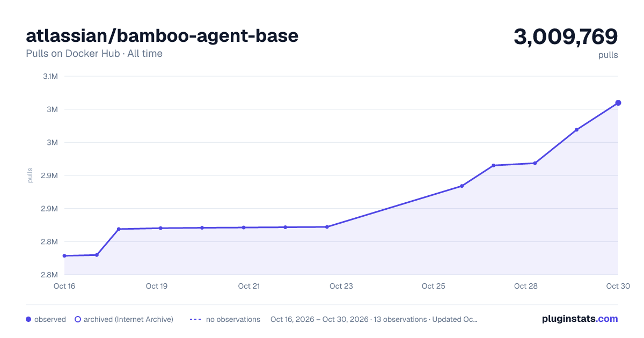The image size is (644, 338).
Task: Click the hollow circle icon beside 'archived'
Action: pyautogui.click(x=78, y=319)
